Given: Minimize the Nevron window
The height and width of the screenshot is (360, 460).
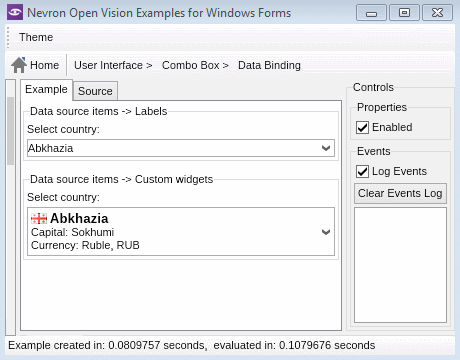Looking at the screenshot, I should [371, 13].
